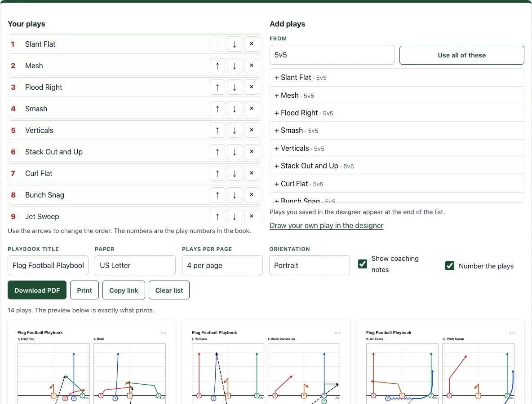Add Mesh from the 5v5 list
Image resolution: width=532 pixels, height=404 pixels.
tap(397, 96)
